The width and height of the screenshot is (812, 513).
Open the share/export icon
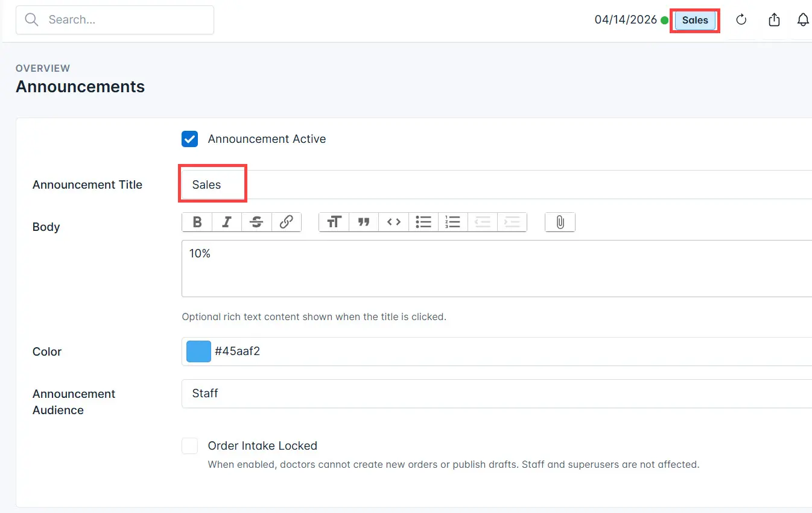pos(774,20)
